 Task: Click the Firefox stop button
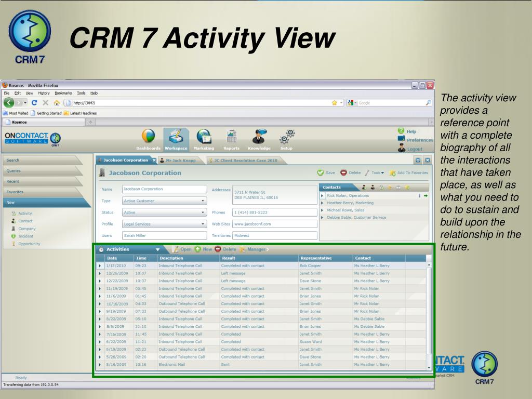click(x=46, y=102)
